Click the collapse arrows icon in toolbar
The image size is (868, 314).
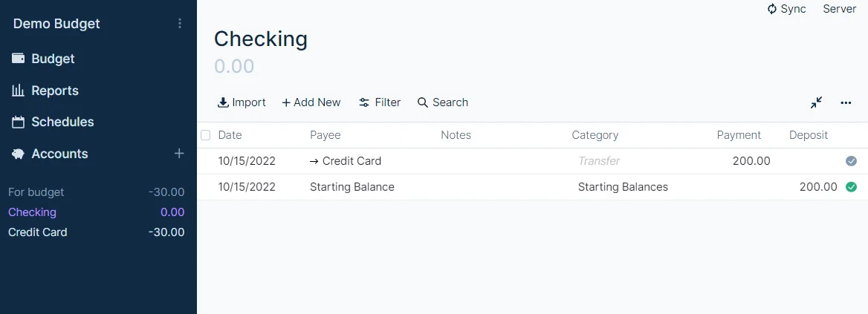pyautogui.click(x=816, y=102)
